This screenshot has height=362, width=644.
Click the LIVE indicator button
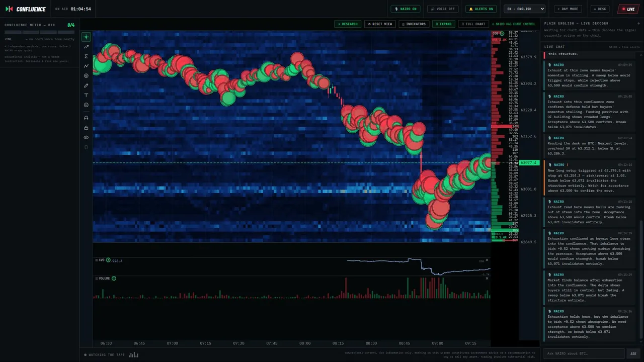click(x=628, y=9)
